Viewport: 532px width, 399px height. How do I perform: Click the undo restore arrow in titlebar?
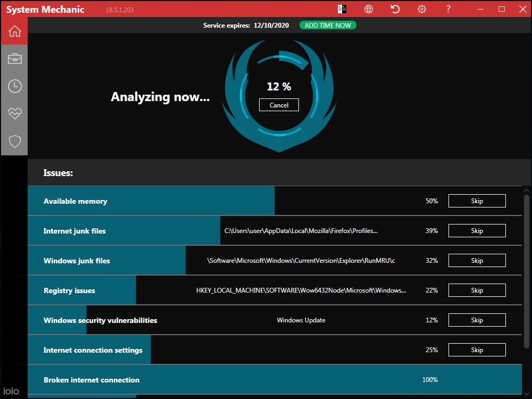(395, 9)
